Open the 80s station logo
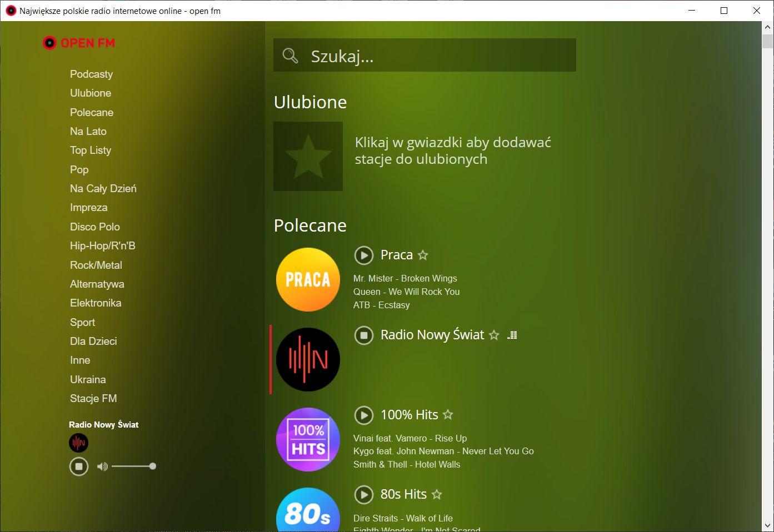 (308, 510)
